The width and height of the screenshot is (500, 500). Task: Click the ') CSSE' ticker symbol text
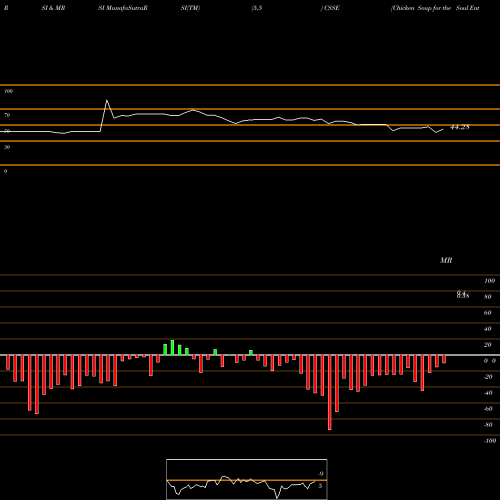(330, 8)
